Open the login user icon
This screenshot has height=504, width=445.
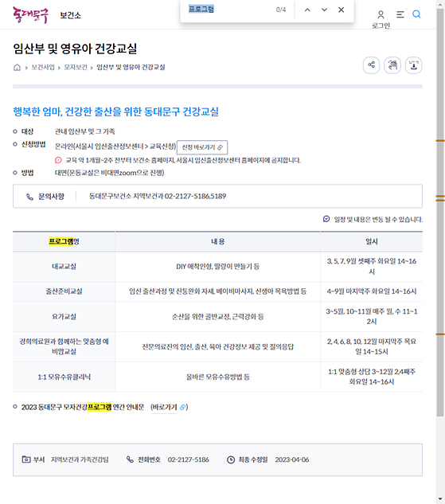pos(381,14)
